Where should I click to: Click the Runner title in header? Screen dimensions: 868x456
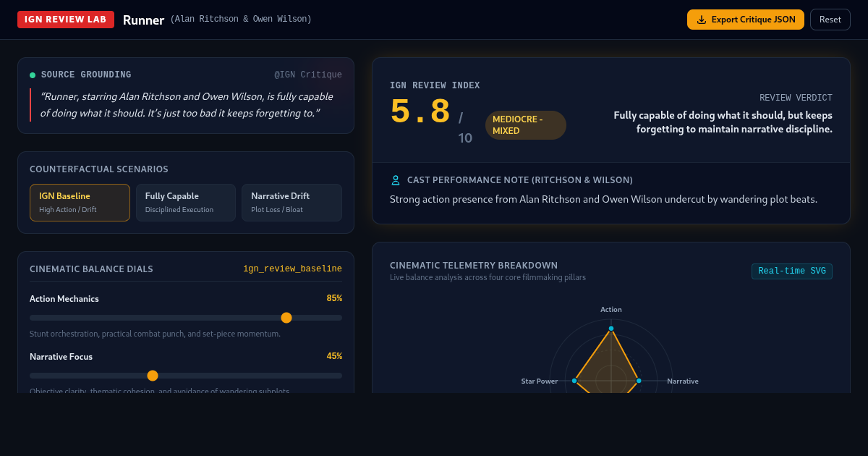[143, 20]
